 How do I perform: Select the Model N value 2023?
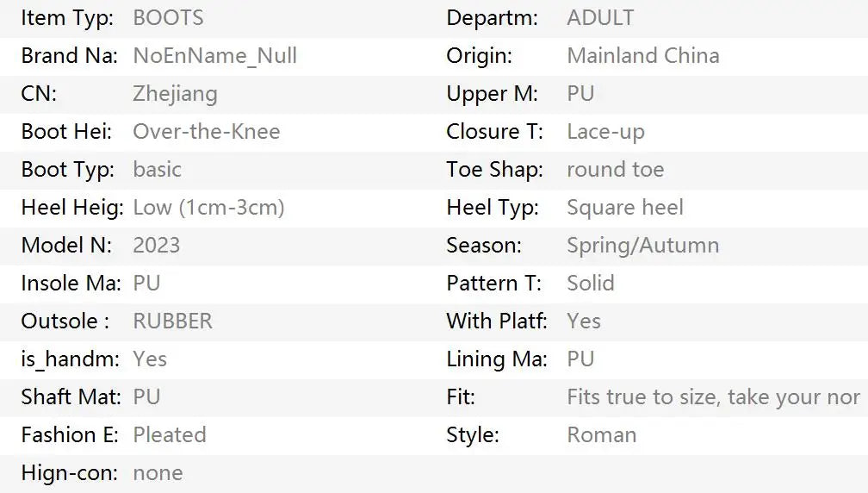(157, 246)
